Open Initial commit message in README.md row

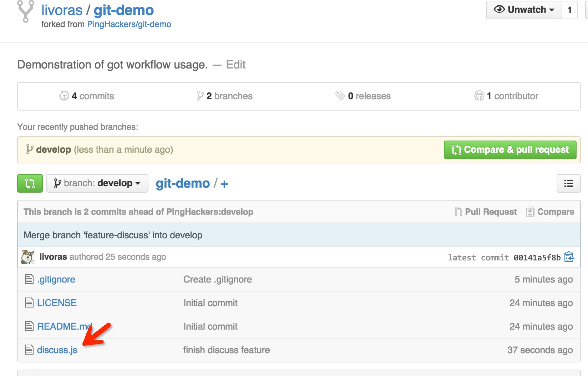pyautogui.click(x=211, y=326)
